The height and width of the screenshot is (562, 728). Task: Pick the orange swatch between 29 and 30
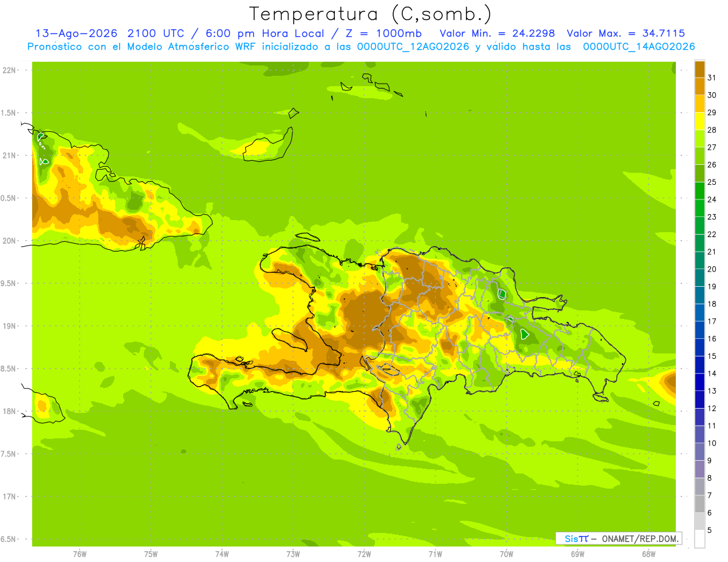699,104
